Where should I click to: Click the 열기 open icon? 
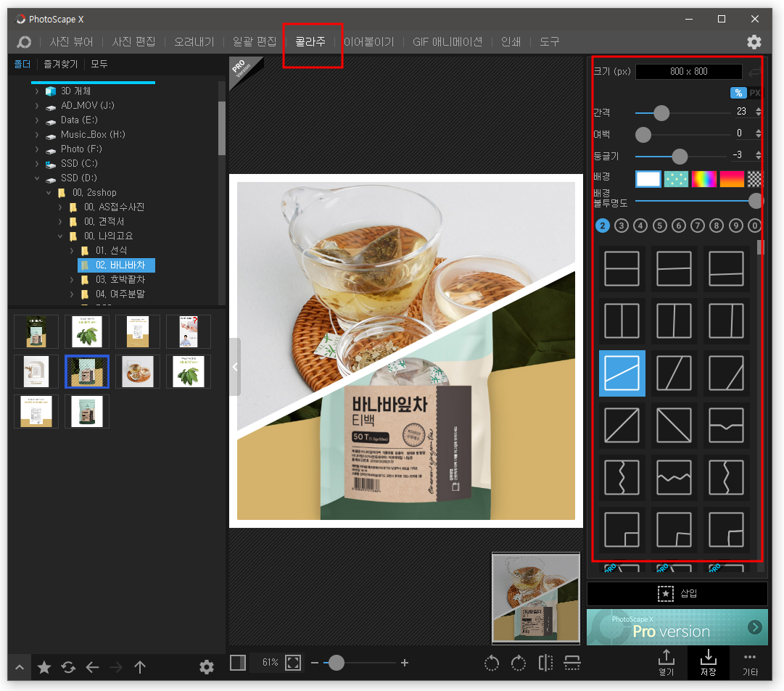667,663
